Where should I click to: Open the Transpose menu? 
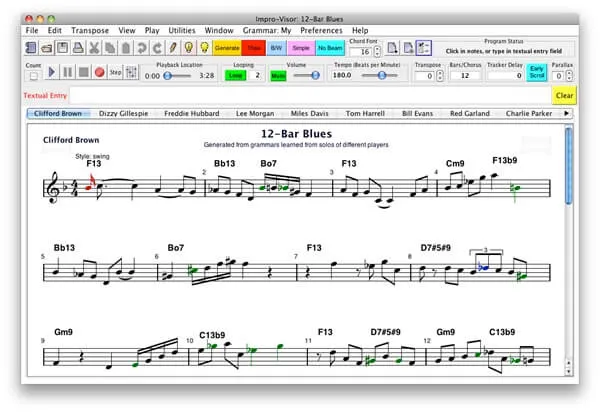89,30
